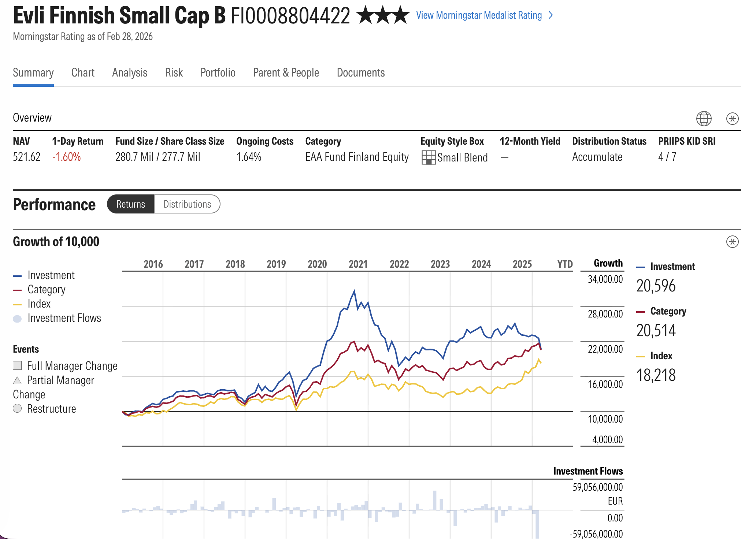This screenshot has width=756, height=539.
Task: Toggle the Category line in legend
Action: [46, 290]
